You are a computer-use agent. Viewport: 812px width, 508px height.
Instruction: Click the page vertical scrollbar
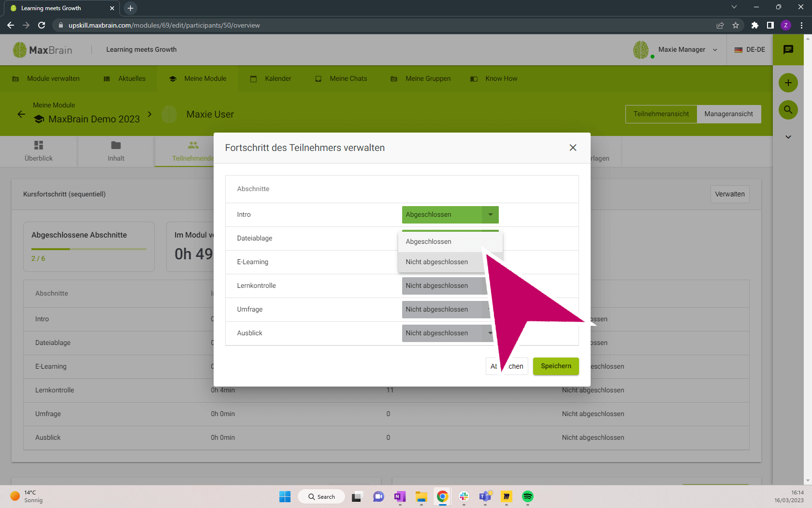coord(808,259)
